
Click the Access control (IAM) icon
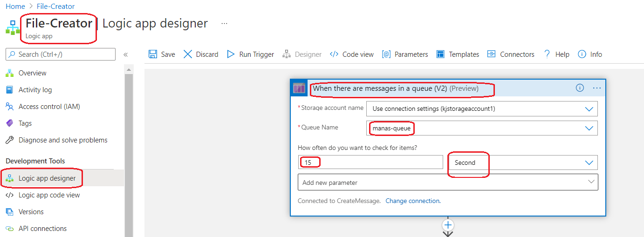pyautogui.click(x=10, y=107)
